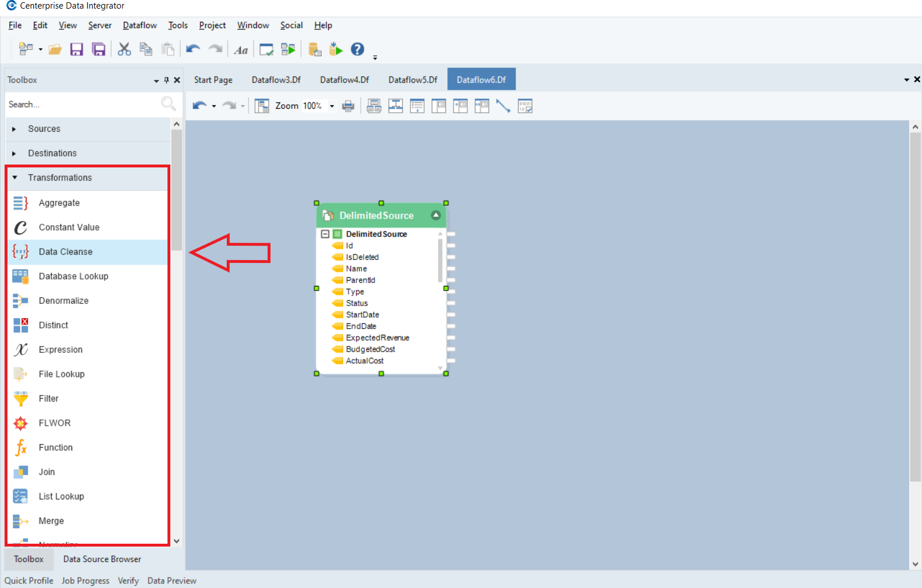
Task: Click the blue Help question mark icon
Action: coord(357,49)
